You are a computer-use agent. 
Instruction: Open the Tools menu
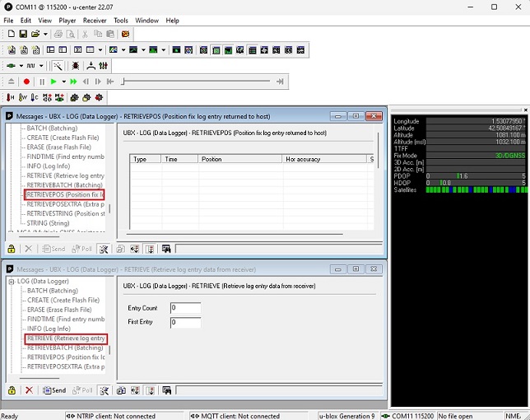coord(121,20)
